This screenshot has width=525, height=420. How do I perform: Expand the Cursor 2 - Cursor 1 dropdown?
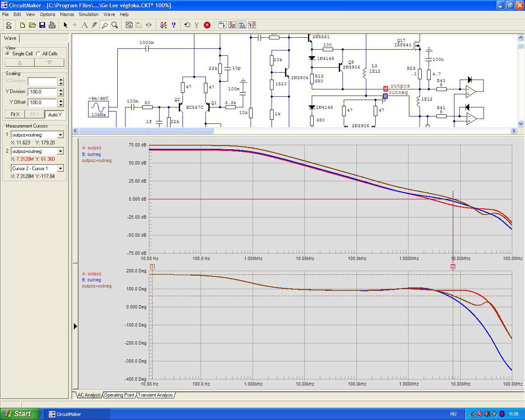tap(60, 169)
